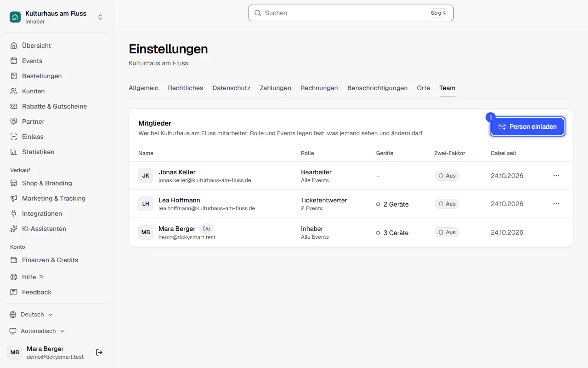Click the Feedback message icon

pyautogui.click(x=14, y=292)
